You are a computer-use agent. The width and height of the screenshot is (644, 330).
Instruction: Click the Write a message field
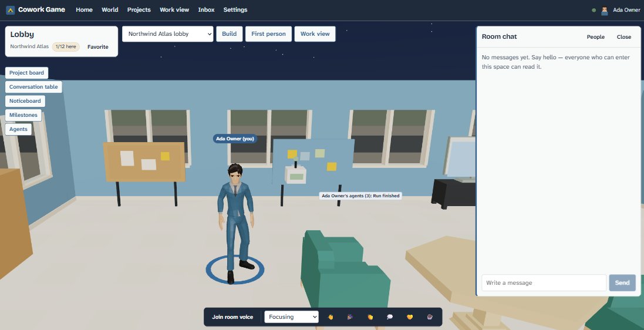pyautogui.click(x=544, y=283)
